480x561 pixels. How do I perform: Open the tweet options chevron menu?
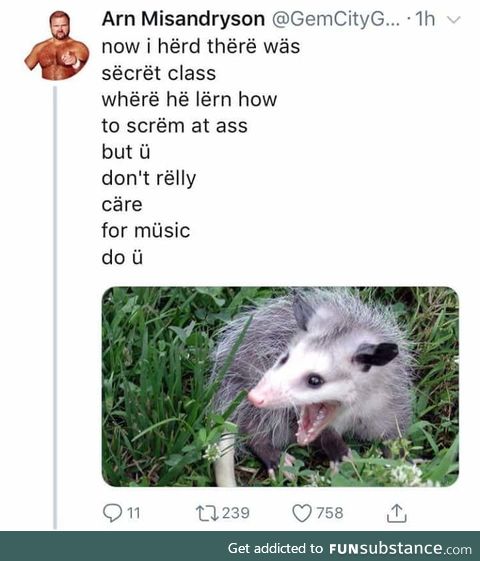[454, 20]
